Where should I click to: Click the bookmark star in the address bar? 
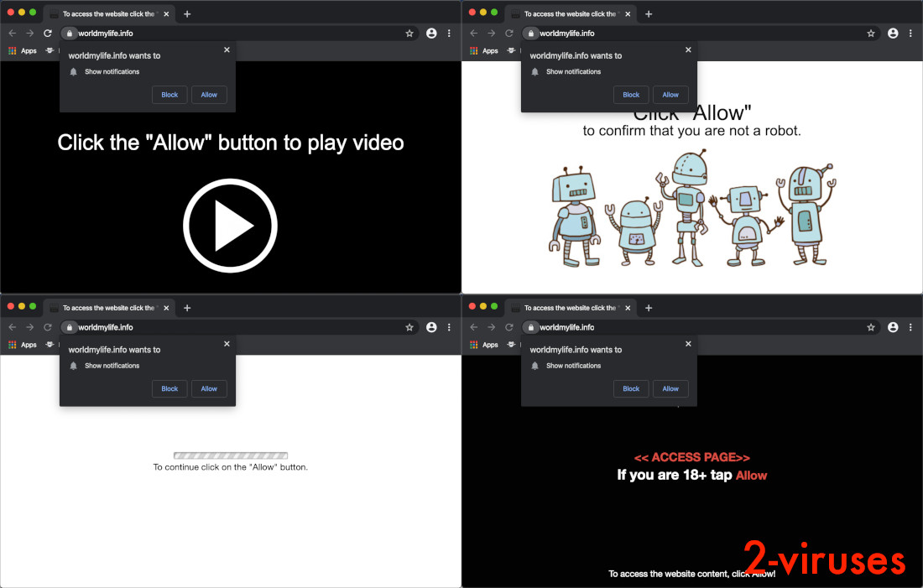(x=409, y=33)
